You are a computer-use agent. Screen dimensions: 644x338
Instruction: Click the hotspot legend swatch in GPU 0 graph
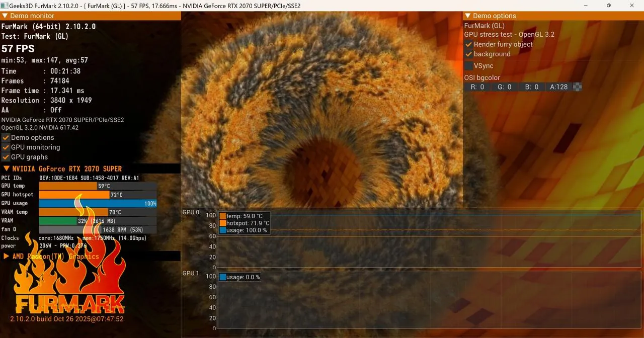point(222,223)
